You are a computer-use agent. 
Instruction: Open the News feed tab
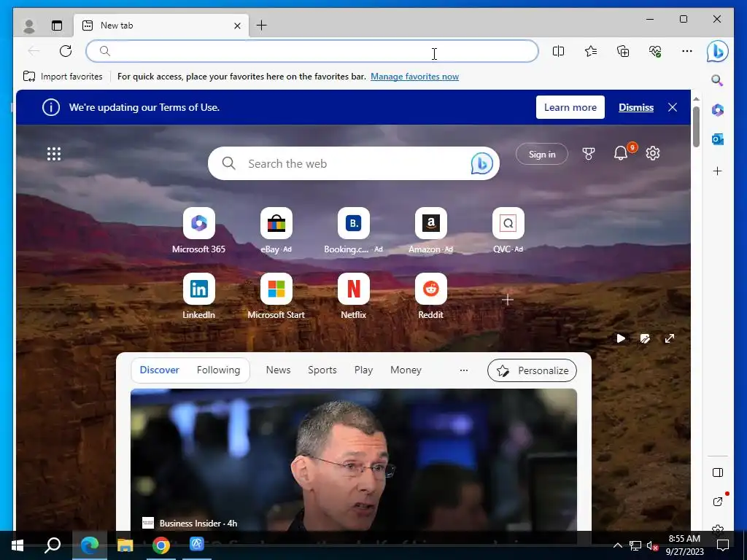(x=278, y=370)
